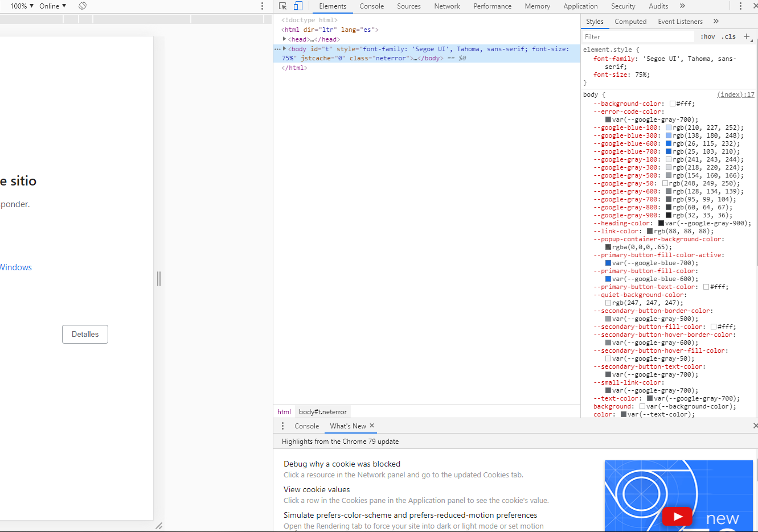This screenshot has height=532, width=758.
Task: Play the Chrome 79 video thumbnail
Action: pyautogui.click(x=677, y=516)
